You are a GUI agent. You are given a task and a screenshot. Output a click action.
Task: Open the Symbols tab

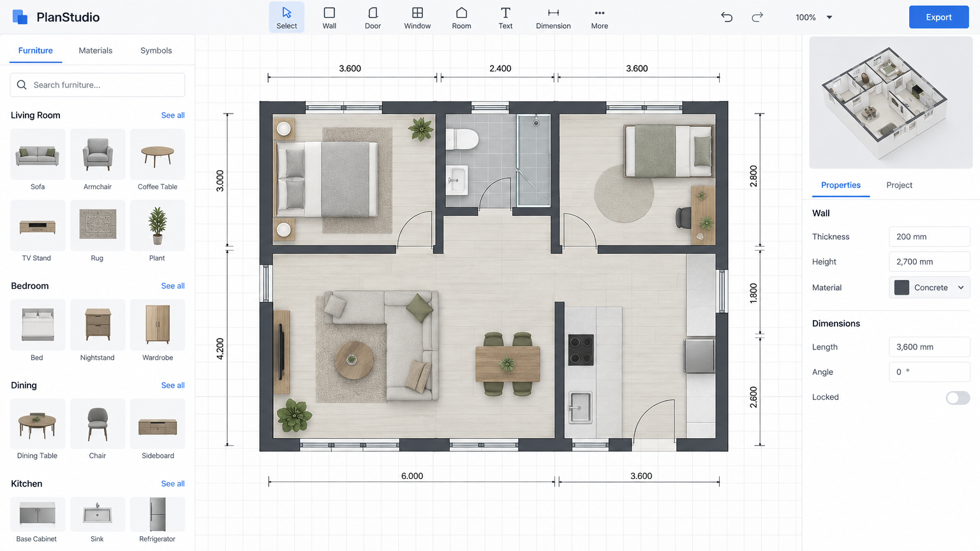point(156,50)
